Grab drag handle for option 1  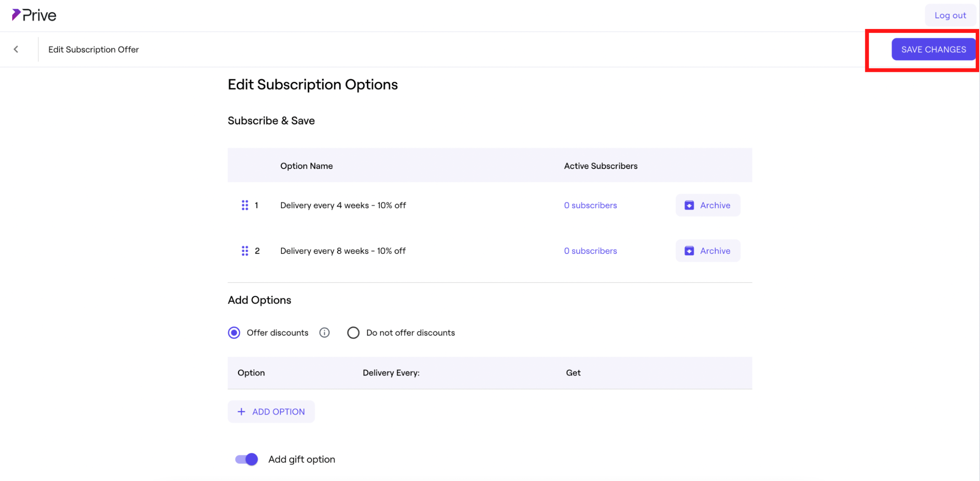point(245,205)
